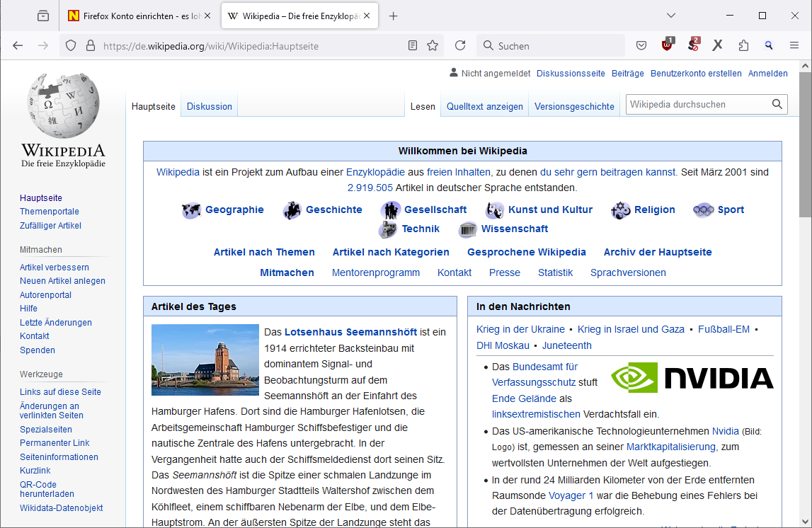Open Versionsgeschichte tab

point(574,107)
